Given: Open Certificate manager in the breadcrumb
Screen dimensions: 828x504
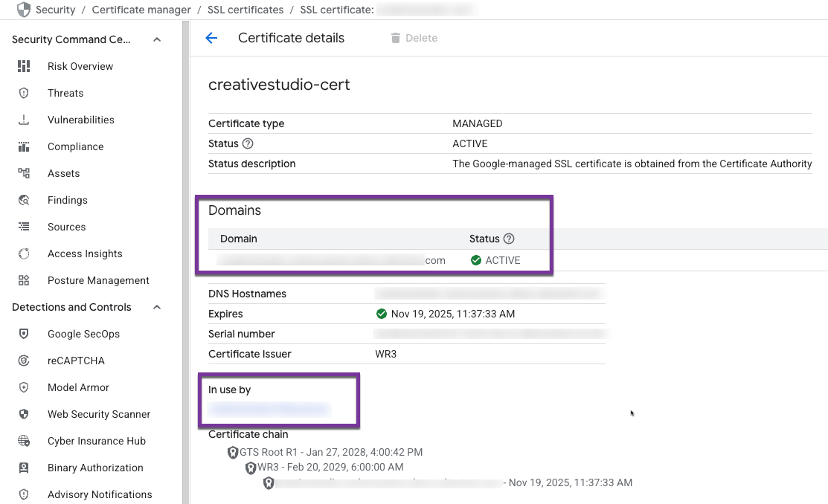Looking at the screenshot, I should coord(141,10).
